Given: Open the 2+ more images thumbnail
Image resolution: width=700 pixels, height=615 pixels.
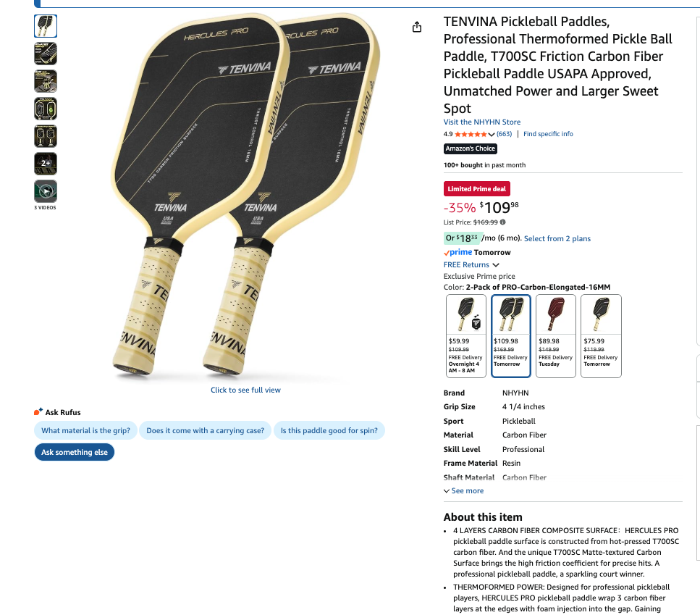Looking at the screenshot, I should click(46, 164).
